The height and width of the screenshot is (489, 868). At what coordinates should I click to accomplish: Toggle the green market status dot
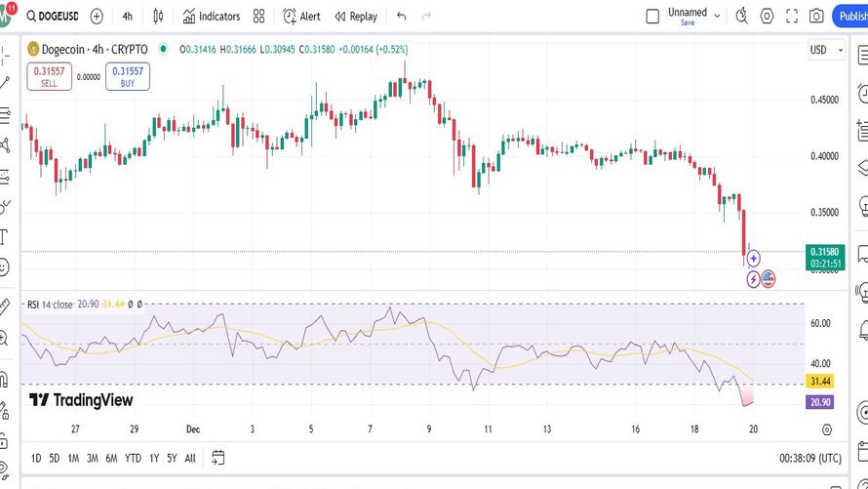[163, 49]
